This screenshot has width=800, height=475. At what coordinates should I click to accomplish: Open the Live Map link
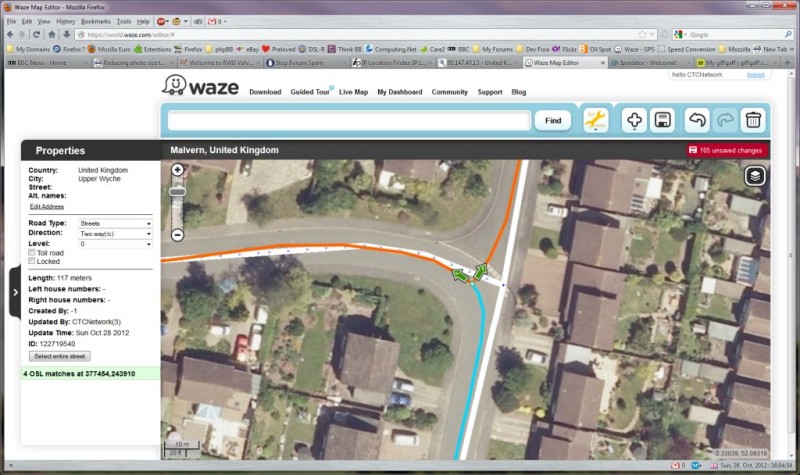coord(353,92)
